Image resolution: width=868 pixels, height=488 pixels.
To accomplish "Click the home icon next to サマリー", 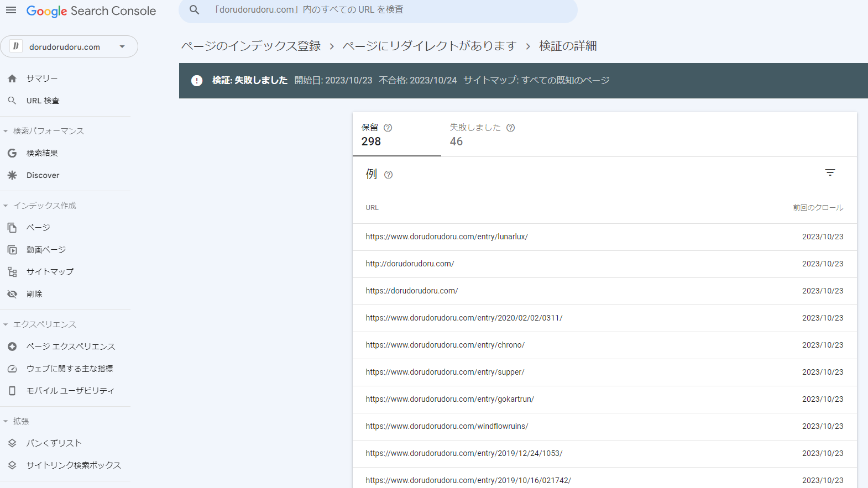I will pos(12,78).
